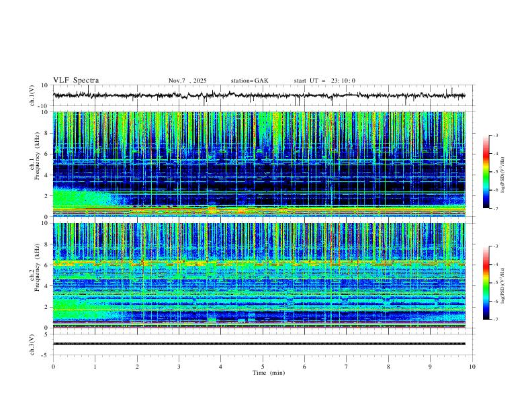Screen dimensions: 532x411
Task: Click the ch.1 colorbar 'log(PSD)(V²/Hz)' label
Action: (x=503, y=175)
